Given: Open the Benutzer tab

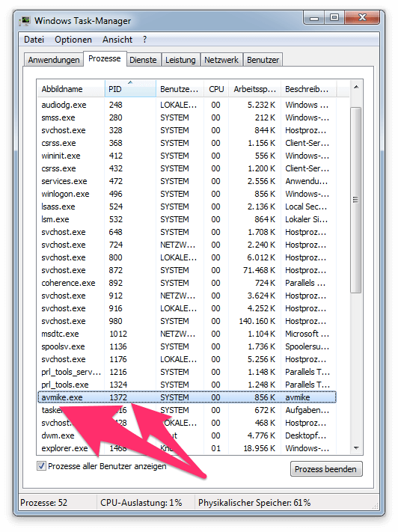Looking at the screenshot, I should 263,60.
